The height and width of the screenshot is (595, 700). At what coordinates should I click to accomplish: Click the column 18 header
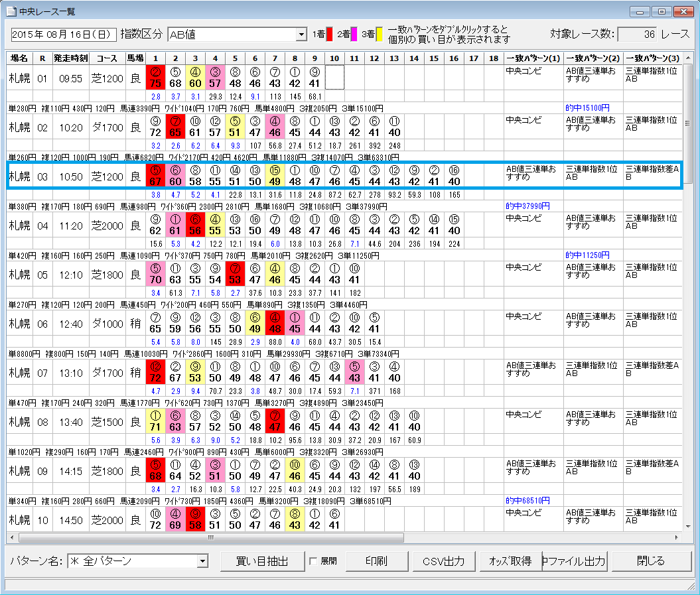pyautogui.click(x=493, y=58)
